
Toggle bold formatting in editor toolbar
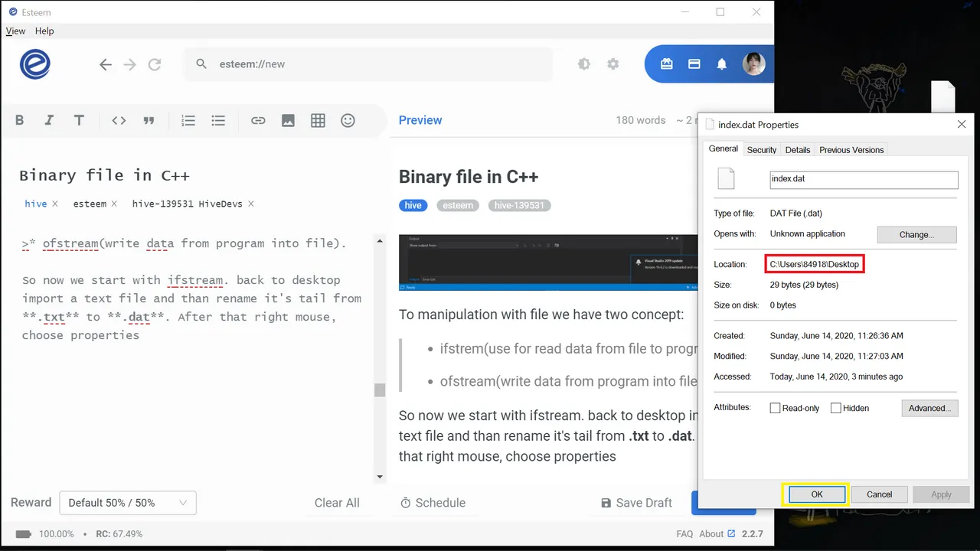20,120
